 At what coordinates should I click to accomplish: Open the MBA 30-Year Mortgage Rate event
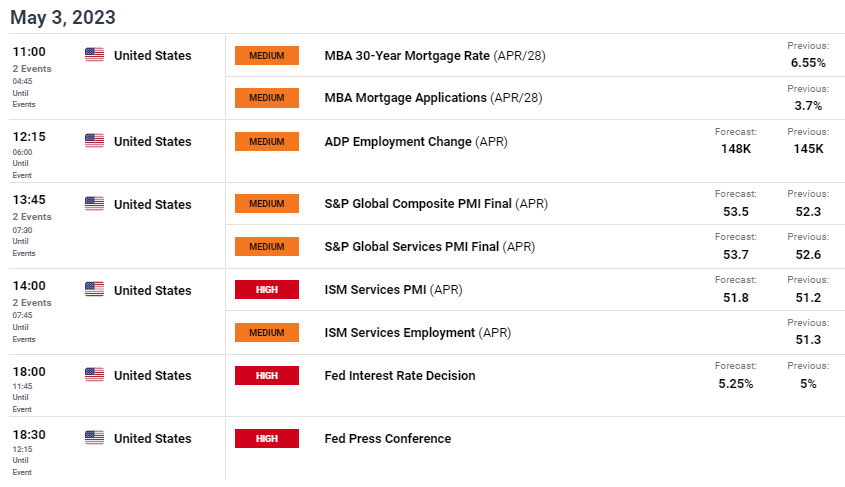pos(435,55)
